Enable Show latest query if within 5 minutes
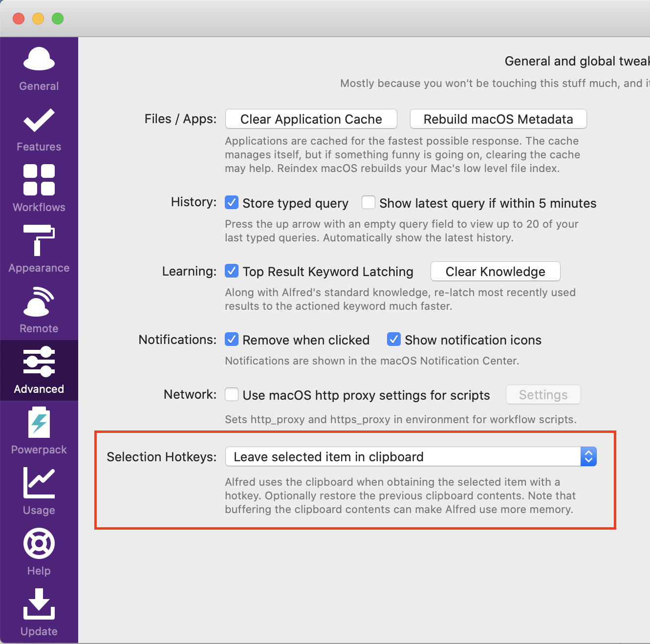 (368, 202)
